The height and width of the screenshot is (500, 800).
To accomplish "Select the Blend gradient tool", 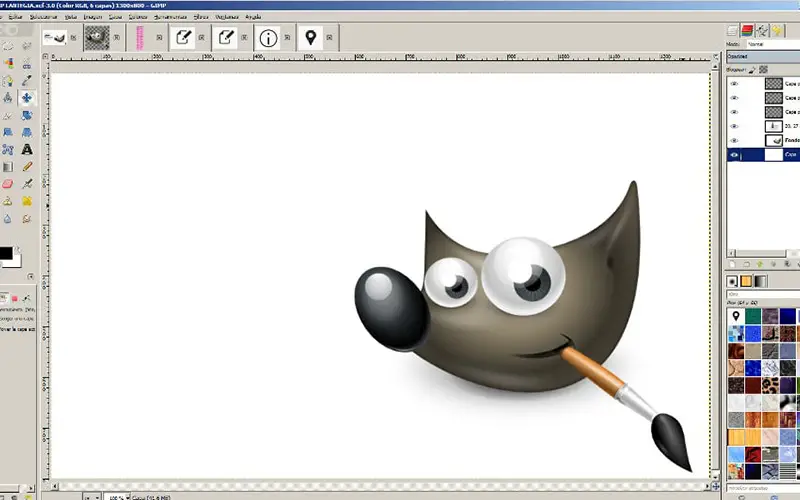I will pos(7,166).
